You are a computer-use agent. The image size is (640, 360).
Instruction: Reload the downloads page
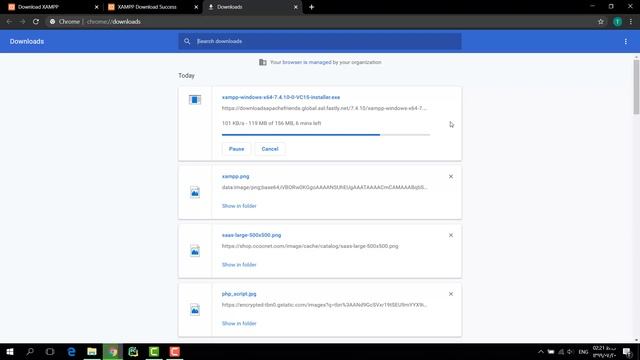(x=36, y=22)
